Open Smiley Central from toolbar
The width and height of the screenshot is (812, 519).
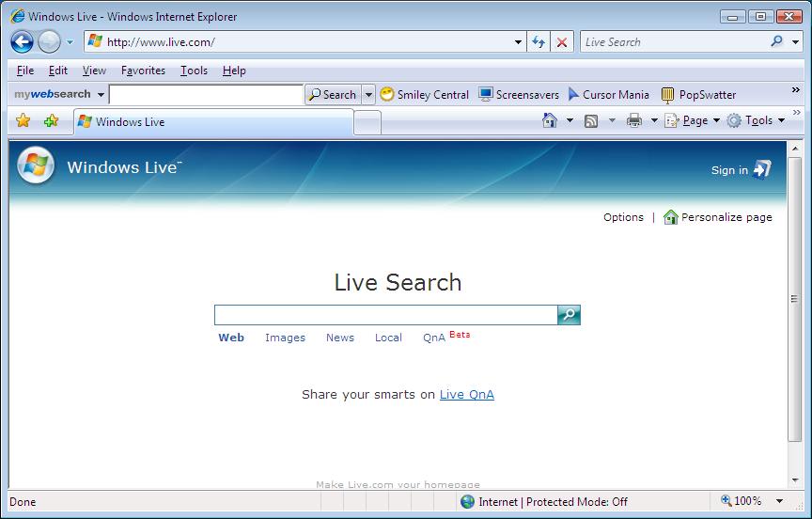click(x=424, y=95)
